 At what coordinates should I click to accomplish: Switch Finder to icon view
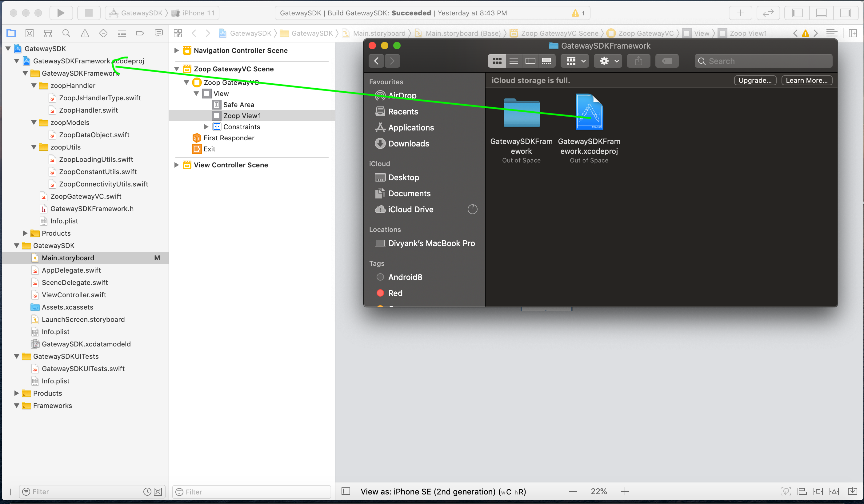(497, 61)
